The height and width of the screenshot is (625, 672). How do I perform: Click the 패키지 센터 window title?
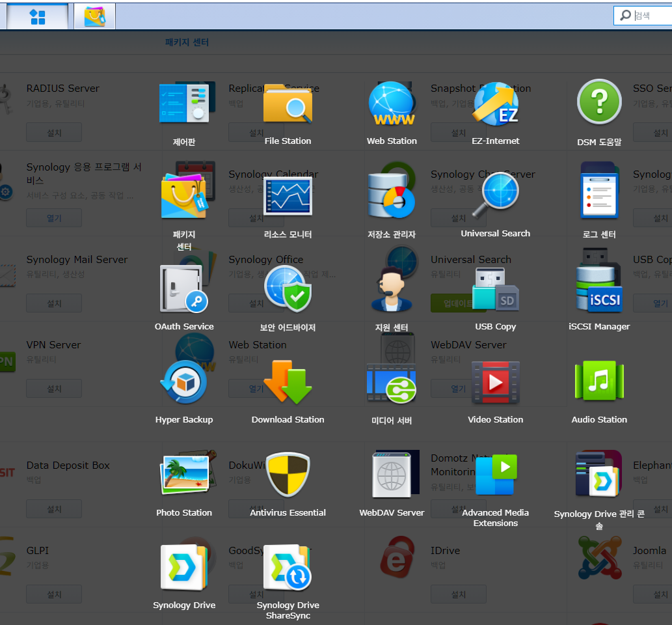point(187,42)
